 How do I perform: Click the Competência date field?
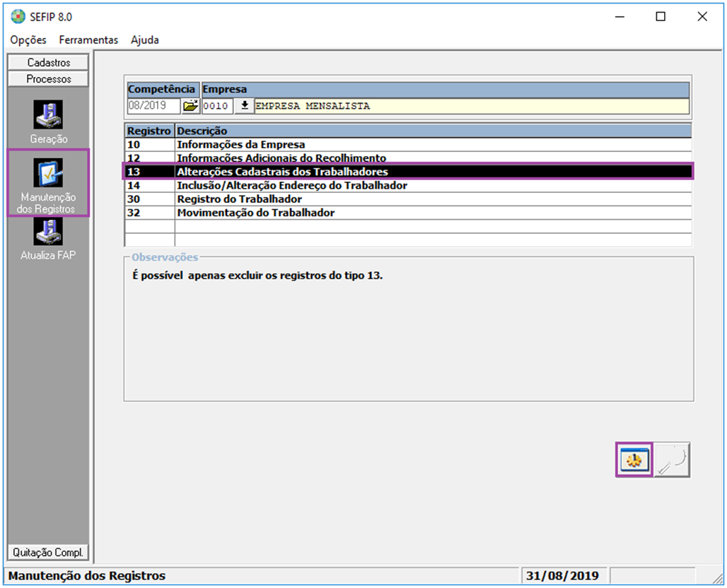pyautogui.click(x=153, y=106)
